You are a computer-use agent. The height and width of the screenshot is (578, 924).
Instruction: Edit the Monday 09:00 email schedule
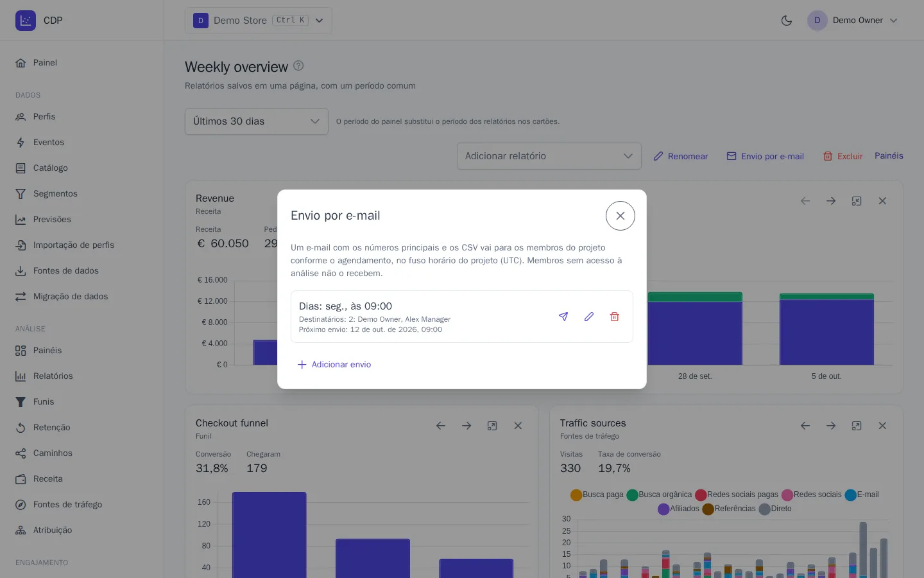pyautogui.click(x=589, y=317)
